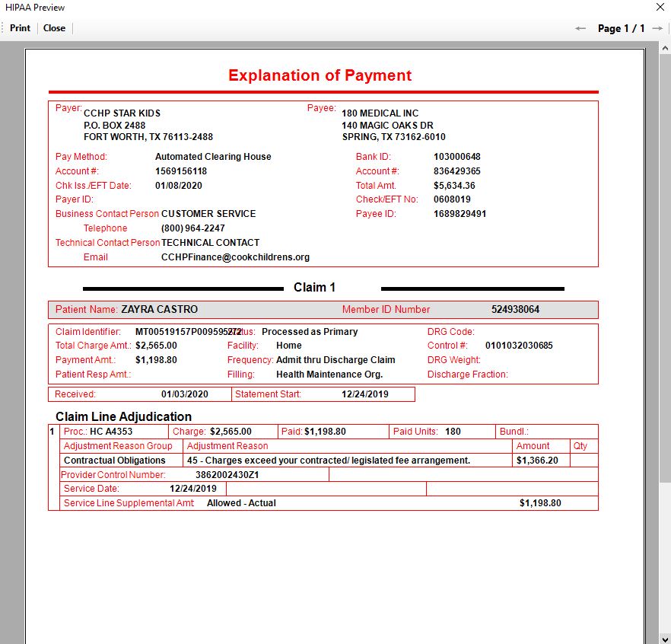This screenshot has width=671, height=644.
Task: Click total amount $5,634.36
Action: click(x=454, y=186)
